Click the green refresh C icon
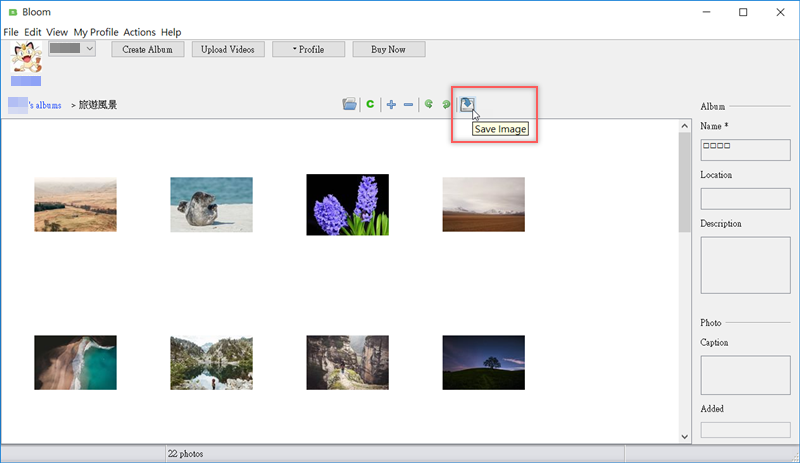The image size is (800, 463). pyautogui.click(x=370, y=104)
